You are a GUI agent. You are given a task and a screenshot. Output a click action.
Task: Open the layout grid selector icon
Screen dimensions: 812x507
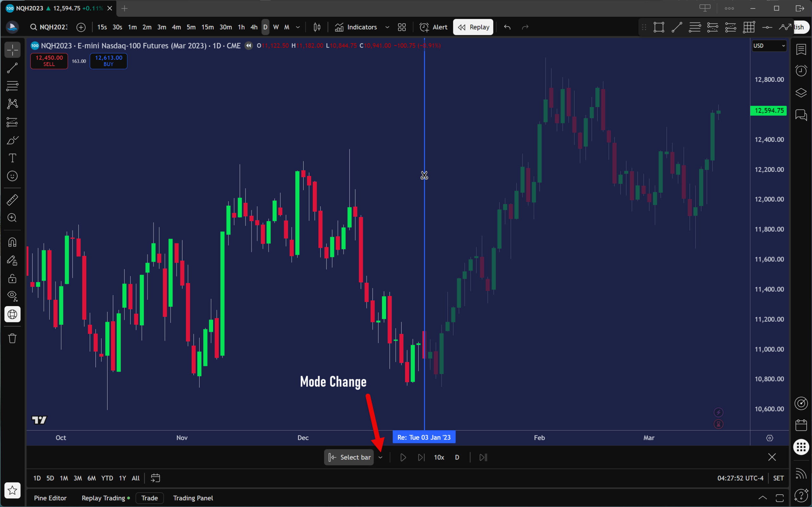(x=402, y=27)
